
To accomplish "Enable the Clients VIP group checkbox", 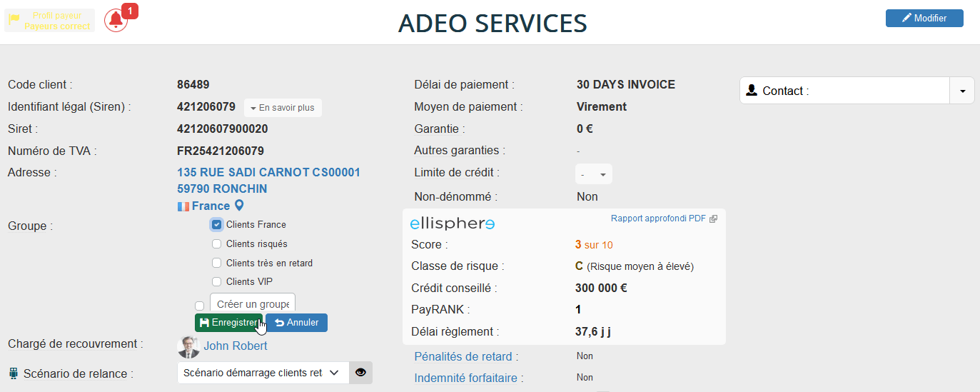I will (217, 282).
